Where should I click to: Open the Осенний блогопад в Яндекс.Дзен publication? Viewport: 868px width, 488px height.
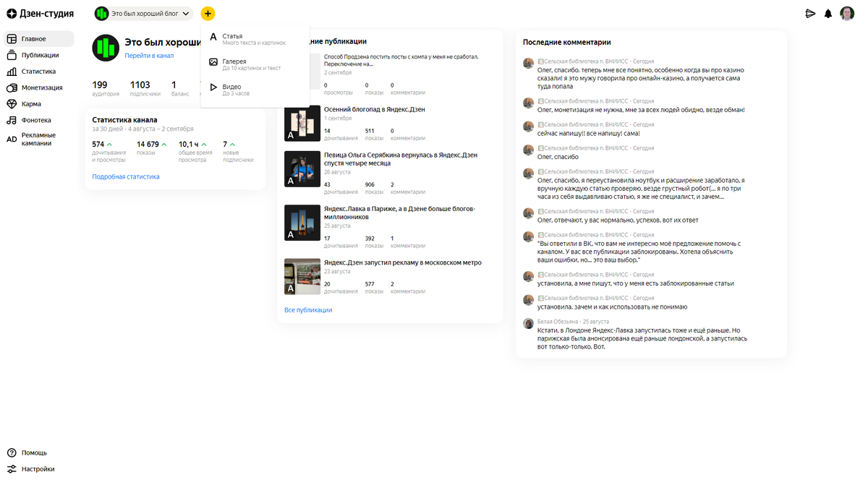(375, 109)
